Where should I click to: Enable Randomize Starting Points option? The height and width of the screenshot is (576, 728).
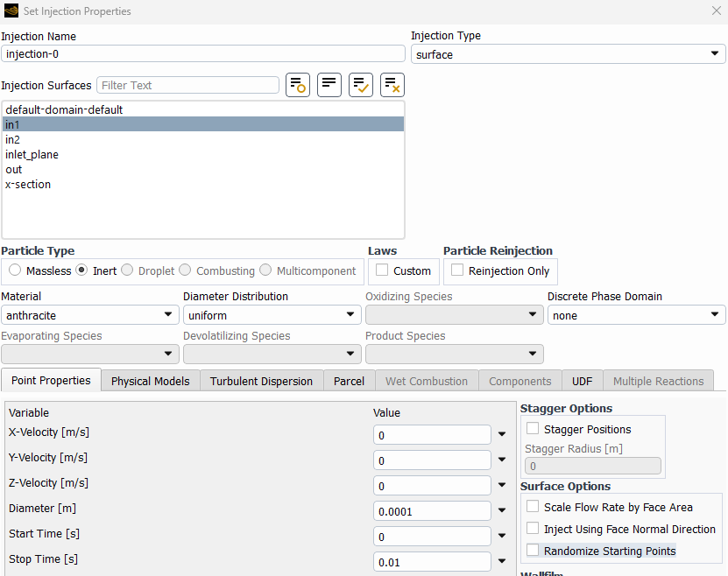tap(533, 551)
